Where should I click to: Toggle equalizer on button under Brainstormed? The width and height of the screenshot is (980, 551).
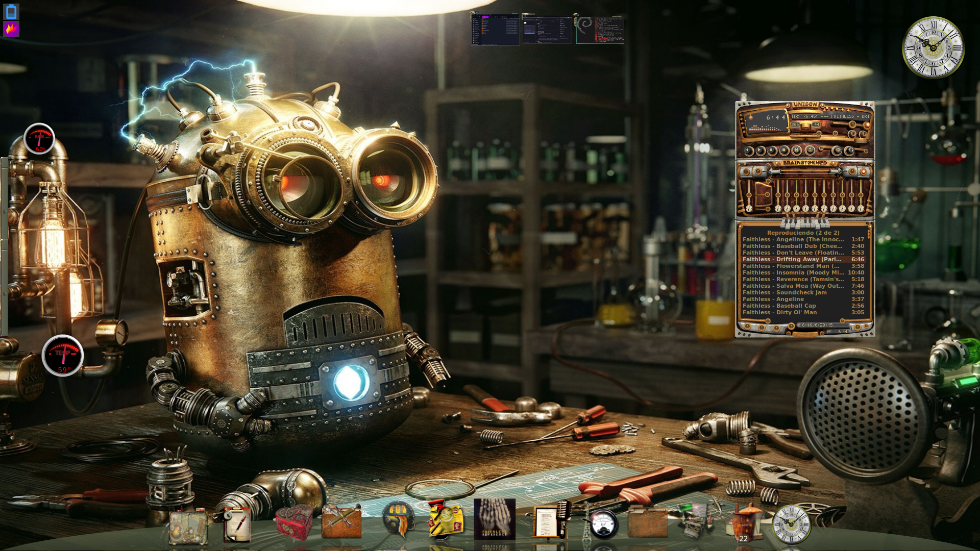(746, 171)
